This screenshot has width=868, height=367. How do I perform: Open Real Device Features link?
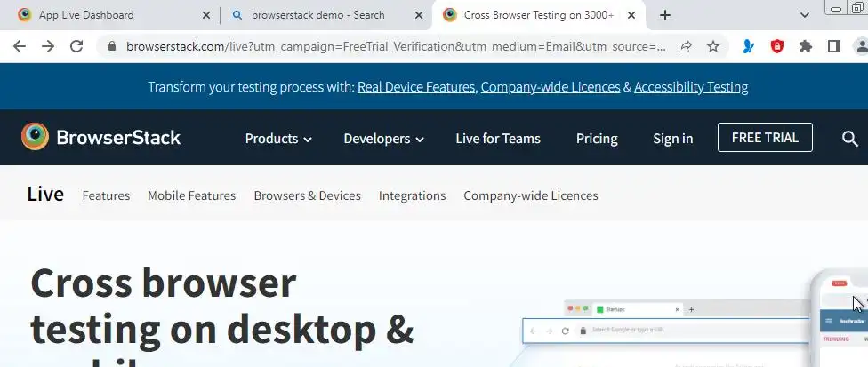pyautogui.click(x=416, y=87)
